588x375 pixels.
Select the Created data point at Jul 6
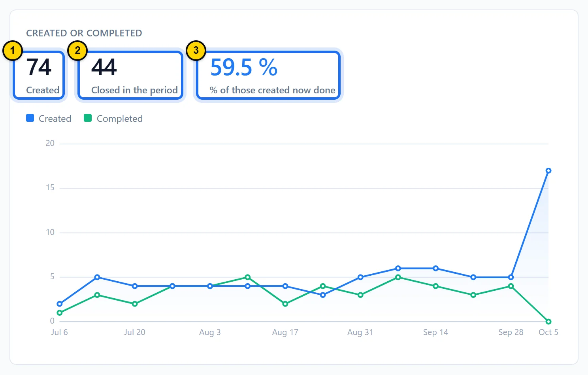tap(60, 304)
